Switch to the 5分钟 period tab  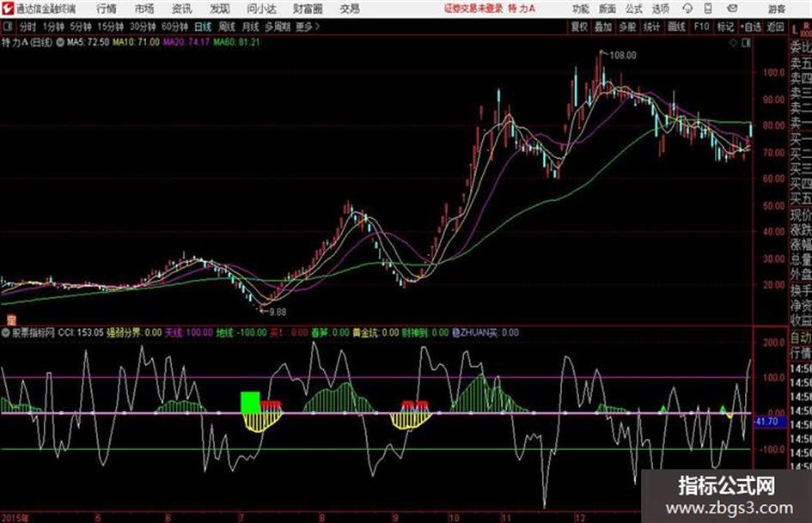coord(81,27)
